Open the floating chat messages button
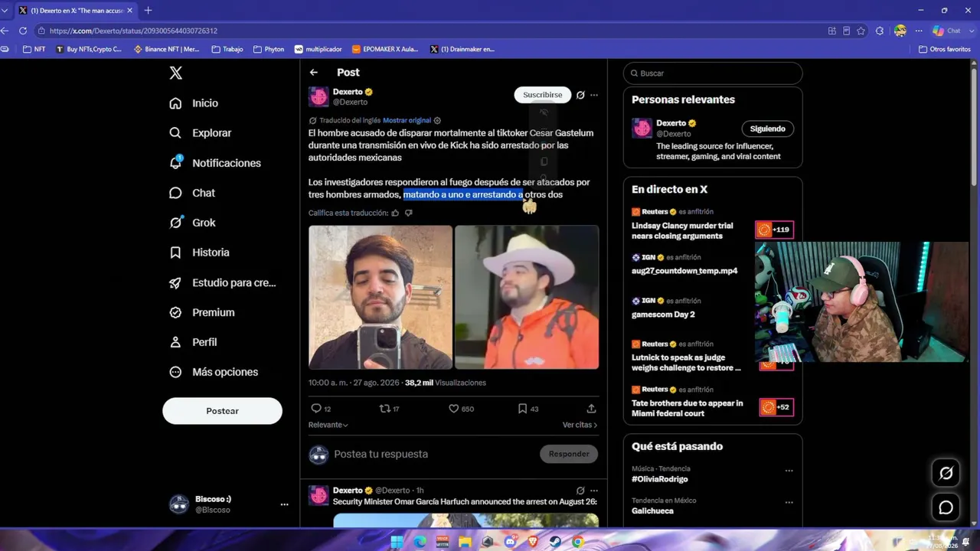 (x=946, y=507)
